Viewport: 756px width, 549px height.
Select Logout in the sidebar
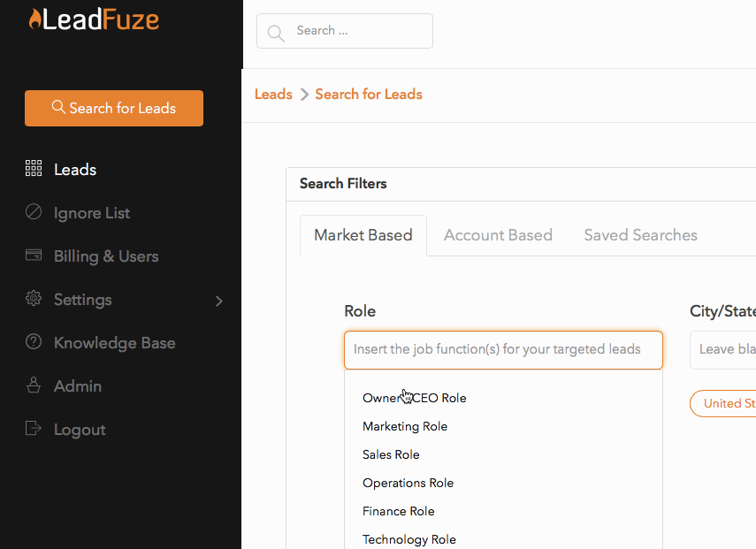click(80, 430)
